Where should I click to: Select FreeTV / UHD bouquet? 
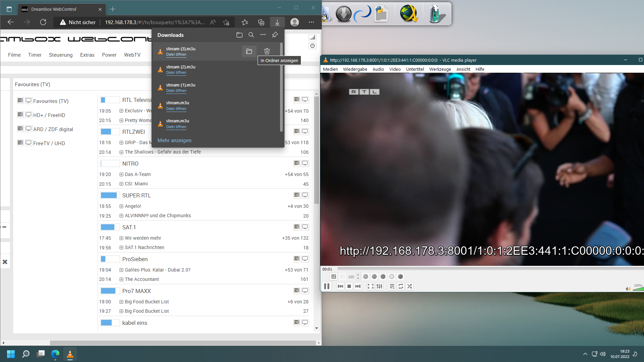(49, 143)
